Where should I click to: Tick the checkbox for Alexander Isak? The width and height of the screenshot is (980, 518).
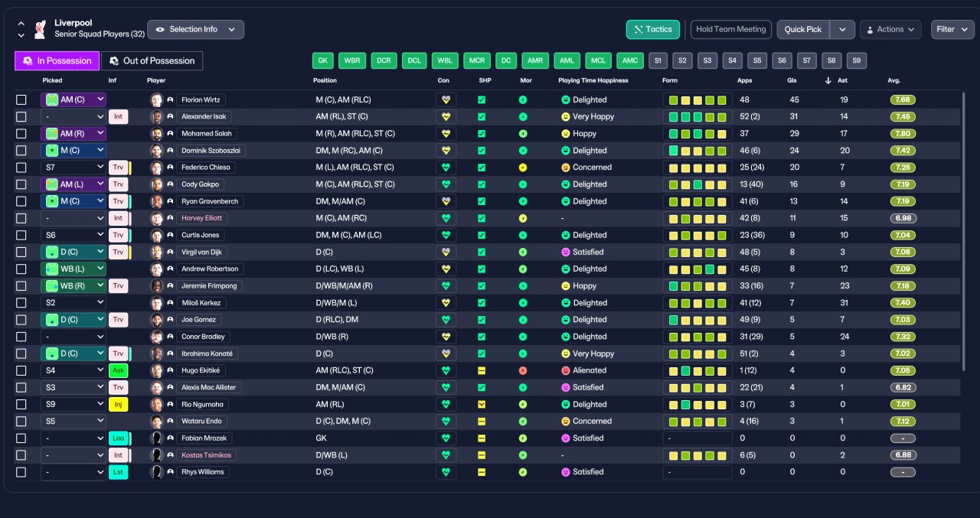click(x=21, y=117)
